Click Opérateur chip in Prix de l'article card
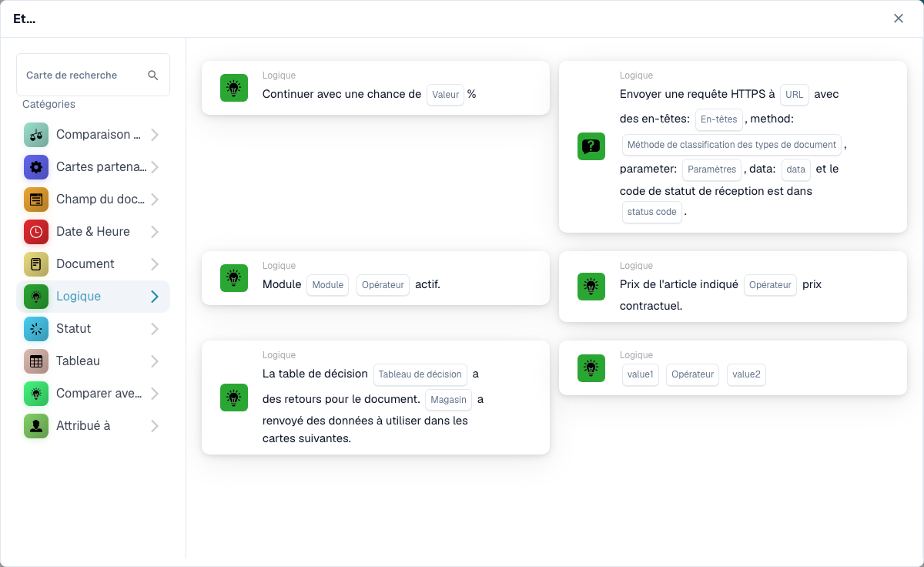Screen dimensions: 924x567 tap(771, 285)
